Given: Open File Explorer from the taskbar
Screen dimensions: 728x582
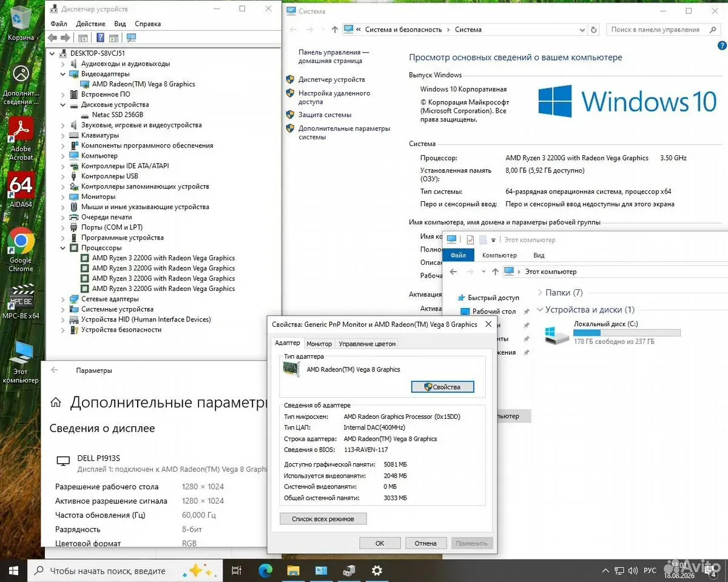Looking at the screenshot, I should (x=293, y=570).
